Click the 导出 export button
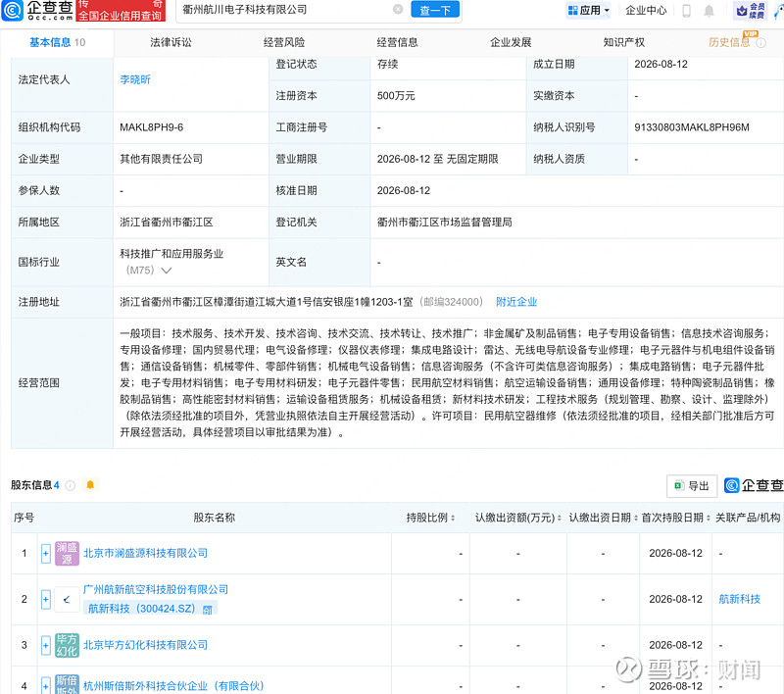This screenshot has height=694, width=784. [x=692, y=485]
